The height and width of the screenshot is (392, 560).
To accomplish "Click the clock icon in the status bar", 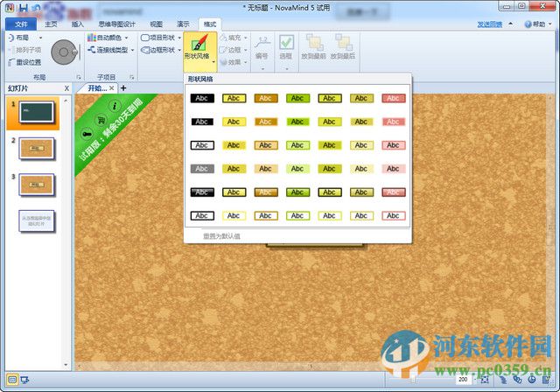I will [x=532, y=380].
